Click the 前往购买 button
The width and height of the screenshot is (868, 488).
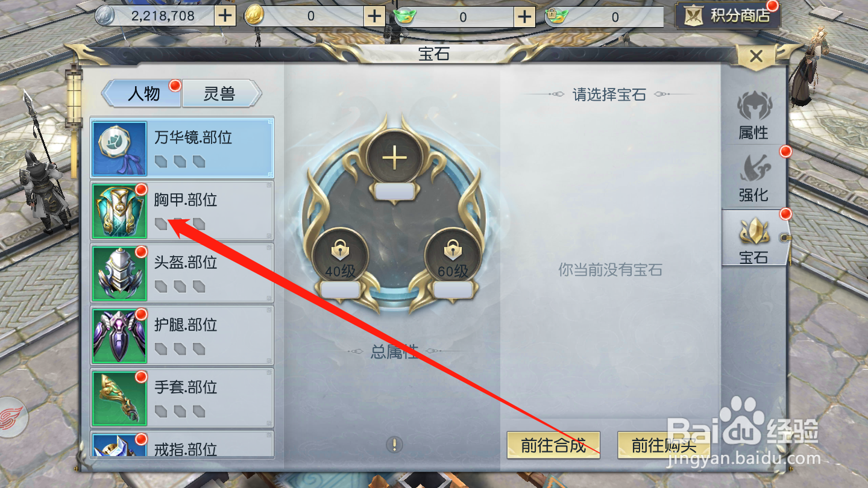tap(664, 445)
